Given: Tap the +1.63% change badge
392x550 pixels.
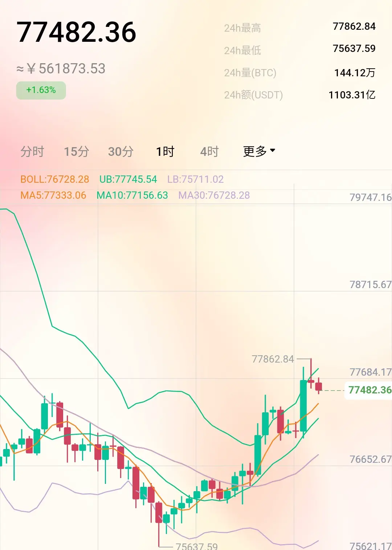Looking at the screenshot, I should (x=41, y=90).
